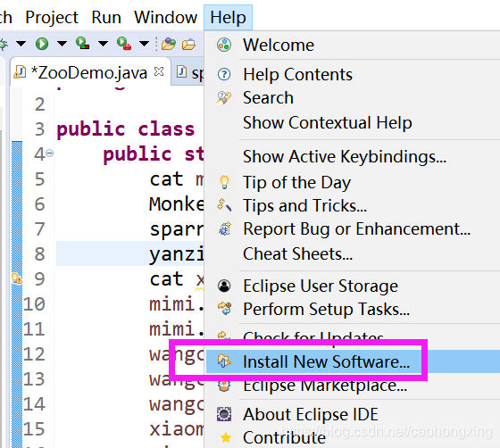
Task: Expand the Run button dropdown arrow
Action: coord(62,44)
